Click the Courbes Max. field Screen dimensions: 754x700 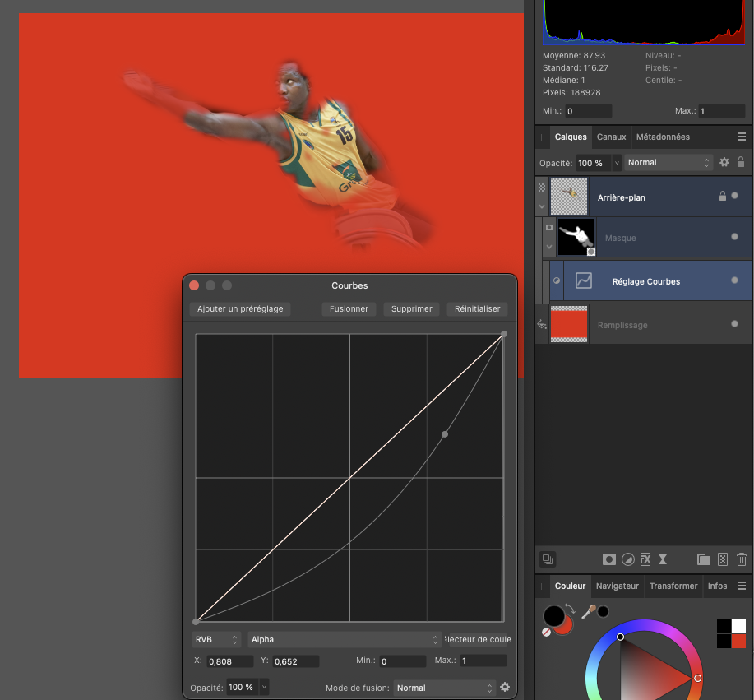point(483,661)
